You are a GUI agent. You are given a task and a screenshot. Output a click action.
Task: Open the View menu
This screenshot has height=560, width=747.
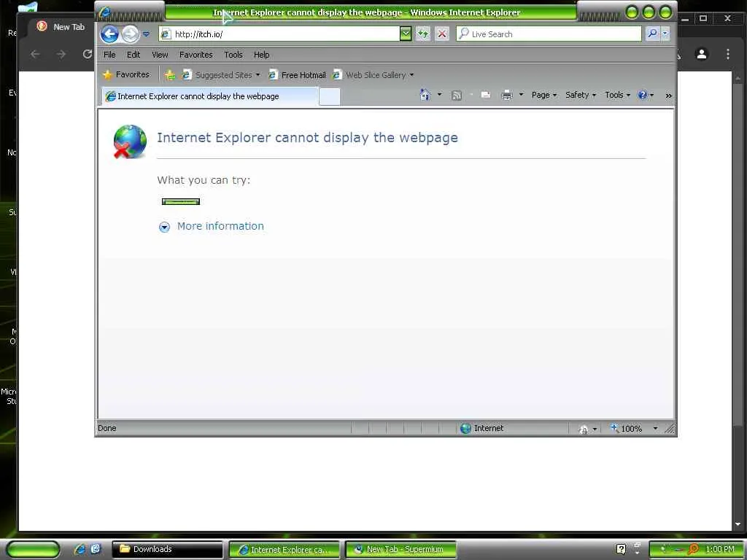click(160, 55)
